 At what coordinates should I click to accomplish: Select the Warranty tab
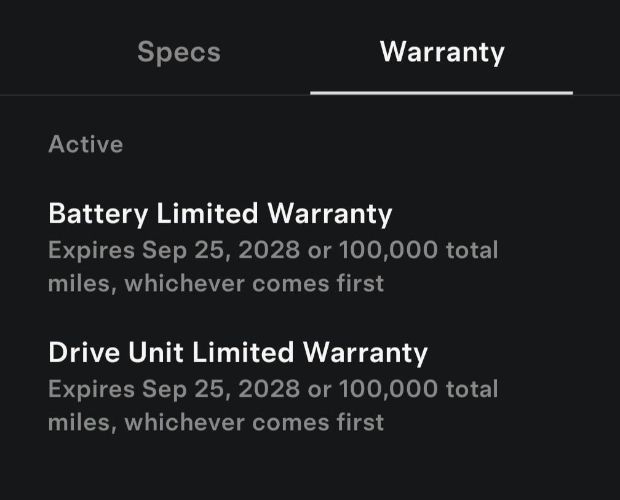click(442, 52)
